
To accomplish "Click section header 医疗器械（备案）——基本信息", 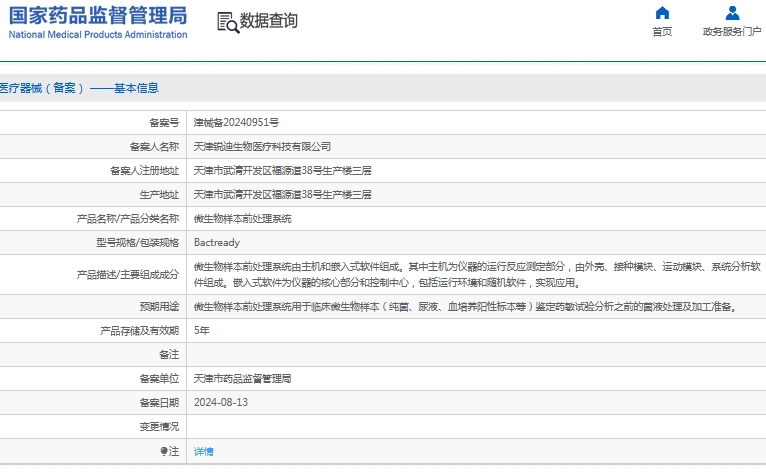I will pyautogui.click(x=79, y=88).
